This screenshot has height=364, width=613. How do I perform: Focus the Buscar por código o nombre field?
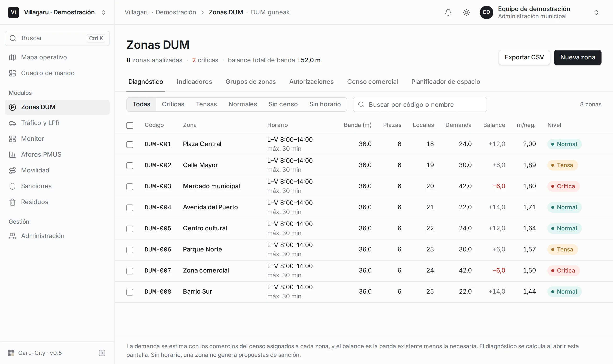point(420,104)
